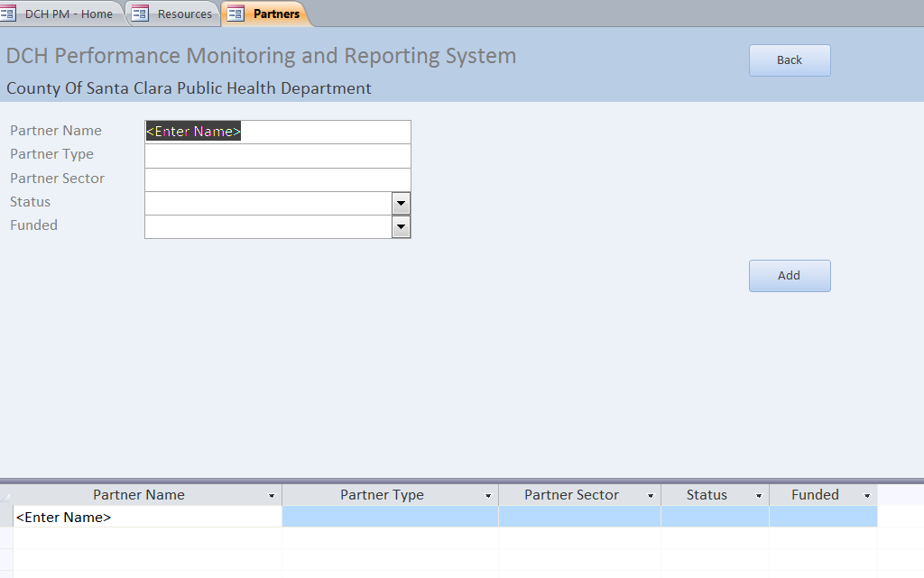The width and height of the screenshot is (924, 578).
Task: Open Funded column header dropdown arrow
Action: pos(867,496)
